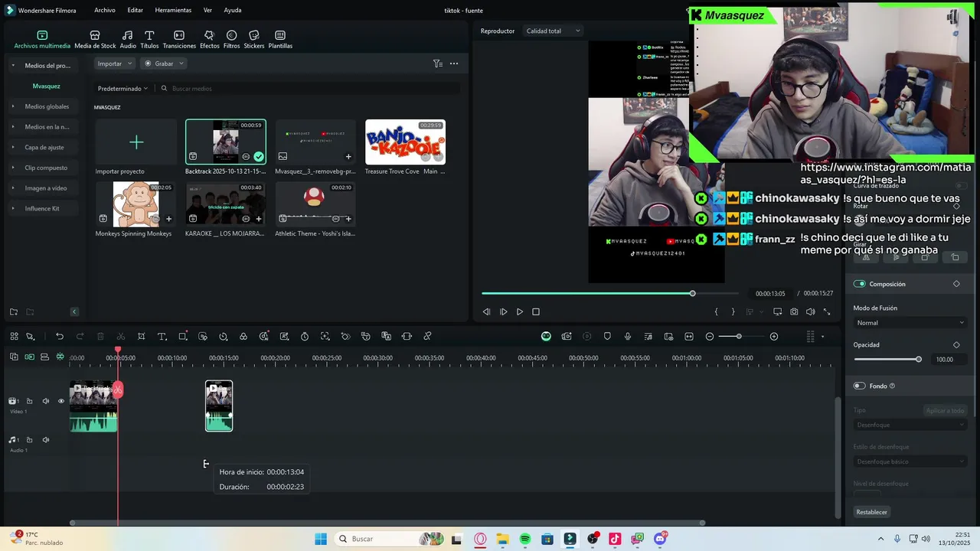Open the Archivos multimedia tab
This screenshot has height=551, width=980.
click(42, 40)
